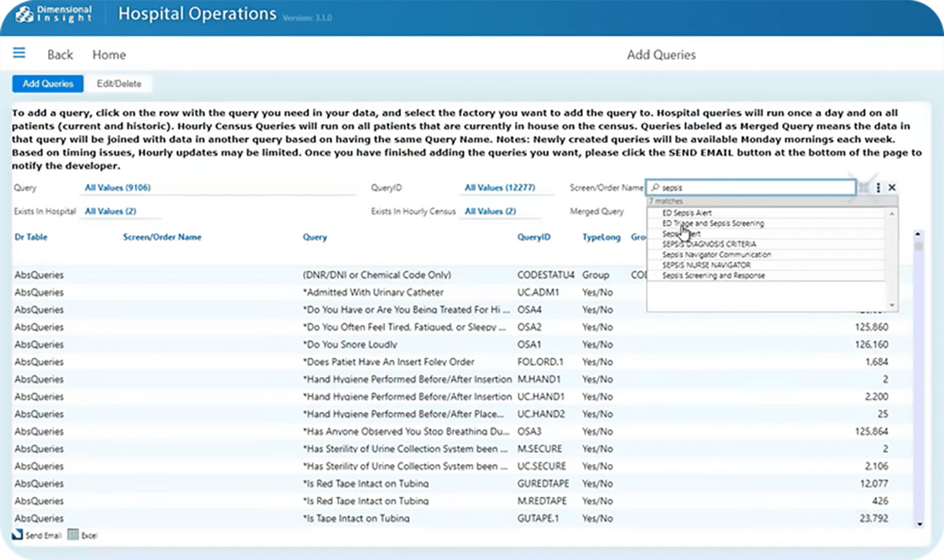The height and width of the screenshot is (560, 944).
Task: Open the QueryID All Values dropdown
Action: coord(500,188)
